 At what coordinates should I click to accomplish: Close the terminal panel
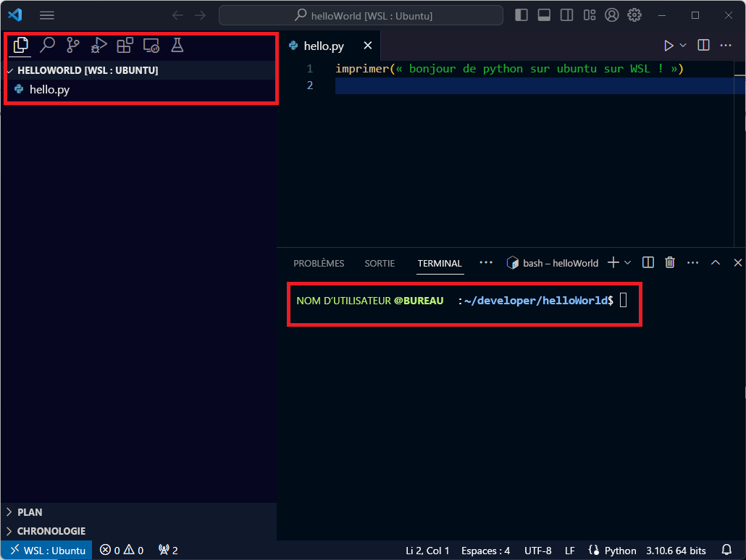coord(738,263)
